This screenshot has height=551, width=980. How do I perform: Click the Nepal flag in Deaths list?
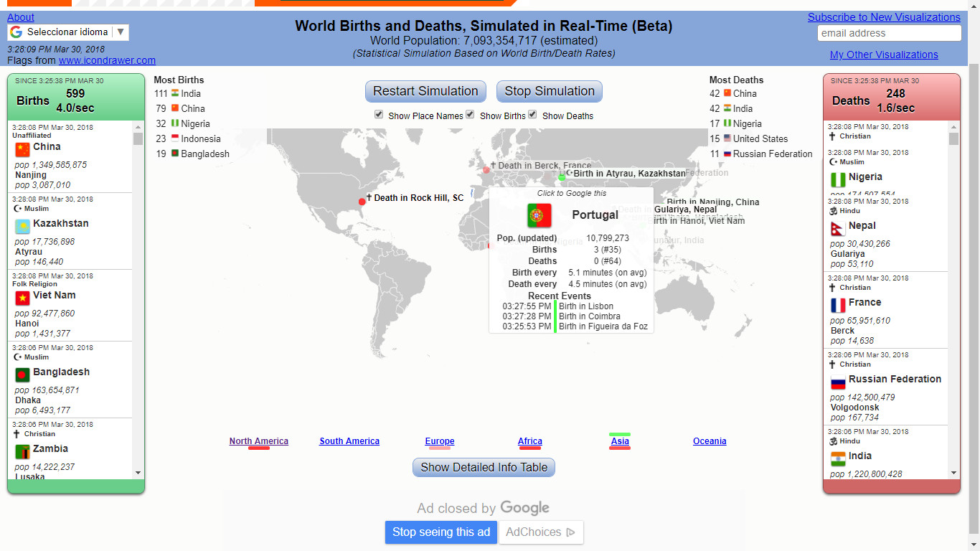pos(837,228)
